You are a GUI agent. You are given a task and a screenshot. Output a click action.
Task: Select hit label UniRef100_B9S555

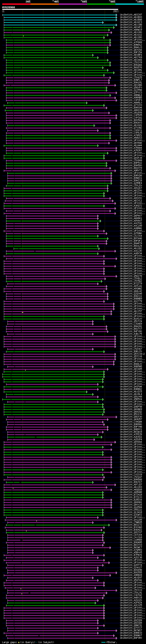click(x=131, y=572)
